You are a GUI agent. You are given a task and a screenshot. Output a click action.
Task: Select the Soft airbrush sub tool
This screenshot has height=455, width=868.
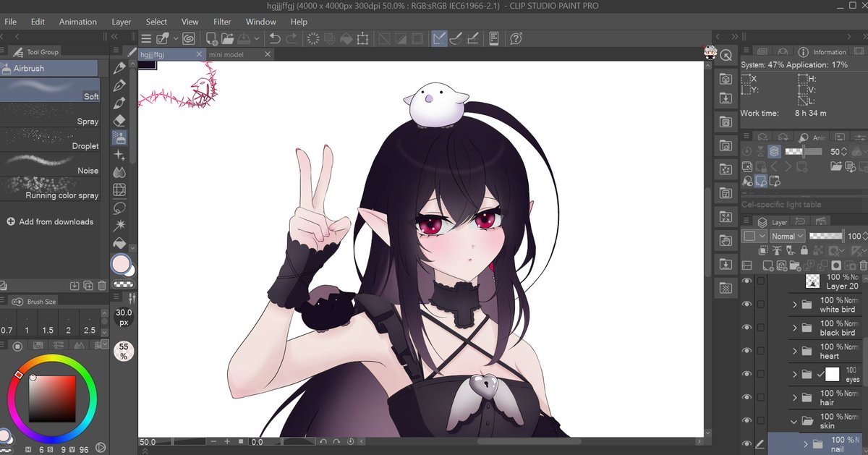pos(50,90)
